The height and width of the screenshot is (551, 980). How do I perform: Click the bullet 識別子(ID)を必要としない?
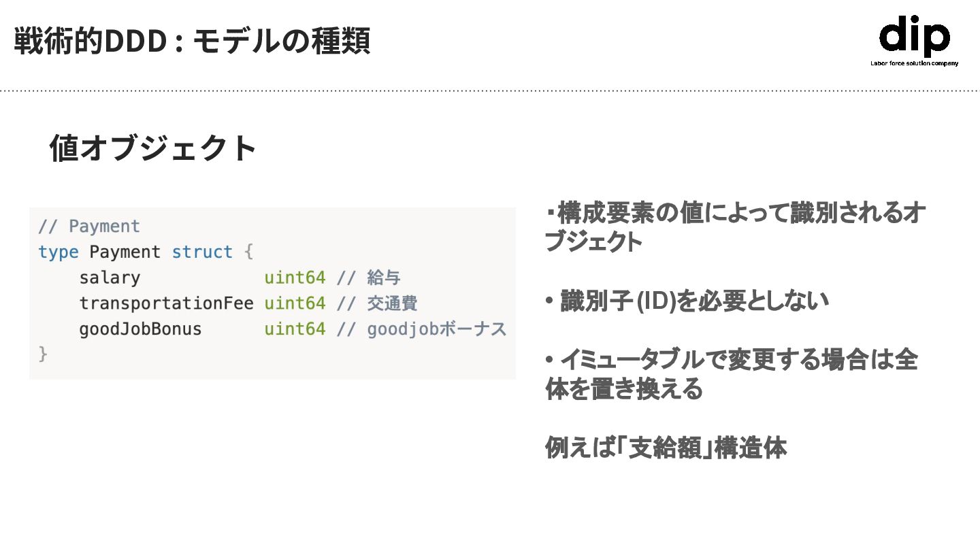(x=687, y=301)
